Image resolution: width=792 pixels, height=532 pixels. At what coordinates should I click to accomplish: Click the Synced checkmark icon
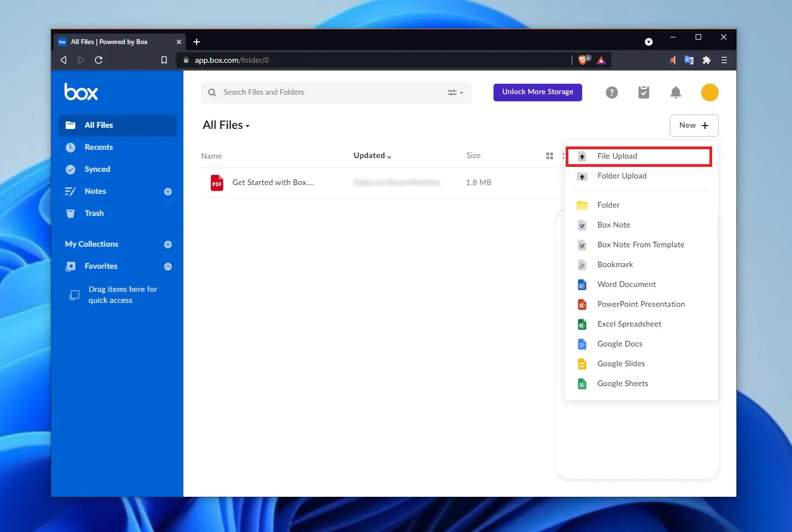click(x=70, y=170)
